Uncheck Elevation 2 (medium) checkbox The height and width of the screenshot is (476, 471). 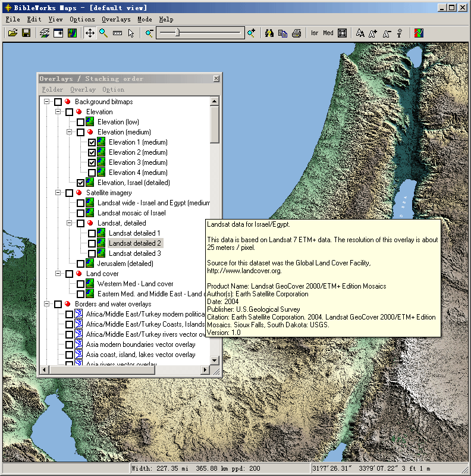point(92,152)
